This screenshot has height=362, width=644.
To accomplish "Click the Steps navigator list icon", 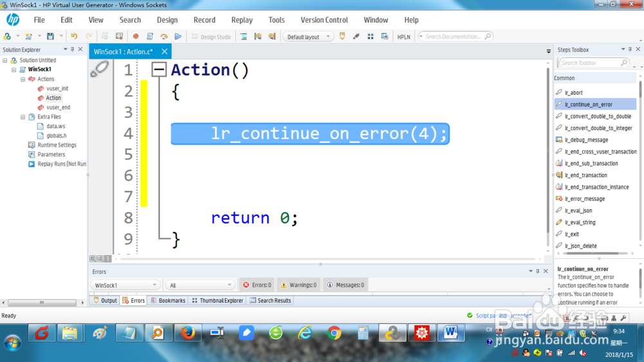I will tap(243, 37).
